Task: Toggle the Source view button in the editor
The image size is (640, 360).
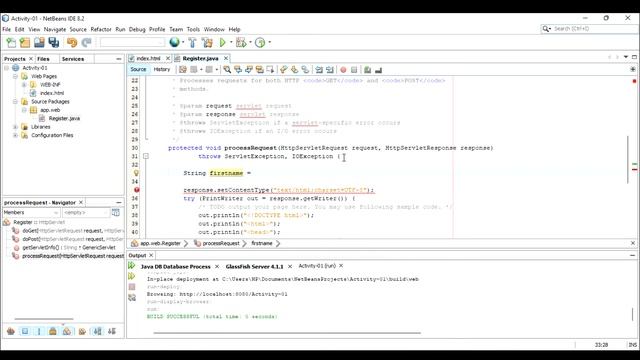Action: pyautogui.click(x=138, y=69)
